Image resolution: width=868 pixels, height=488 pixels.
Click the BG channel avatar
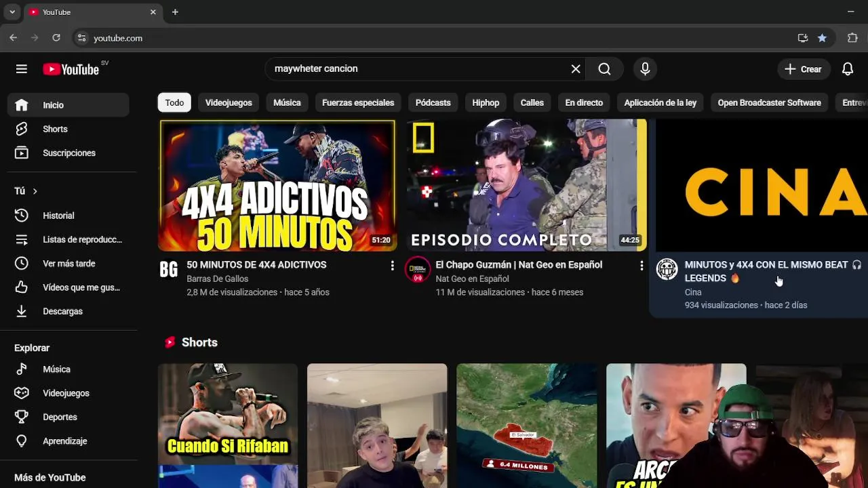[168, 269]
